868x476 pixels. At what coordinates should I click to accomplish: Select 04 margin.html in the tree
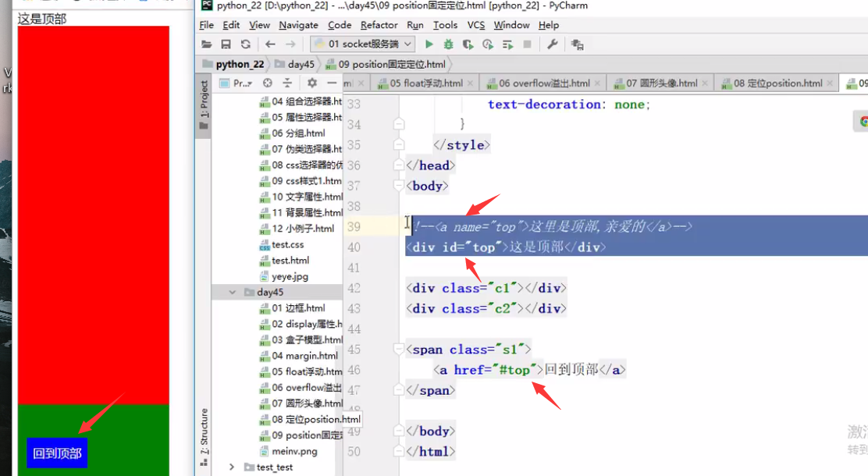pyautogui.click(x=299, y=356)
